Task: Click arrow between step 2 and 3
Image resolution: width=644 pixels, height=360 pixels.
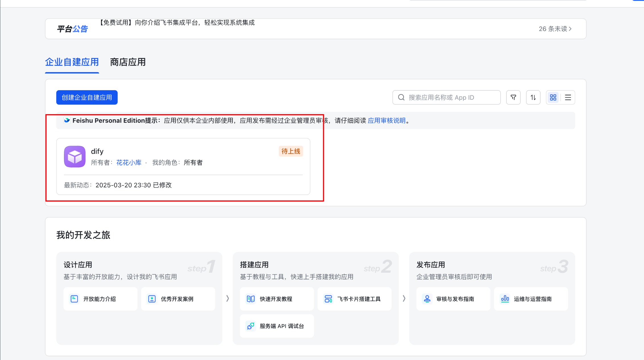Action: tap(404, 298)
